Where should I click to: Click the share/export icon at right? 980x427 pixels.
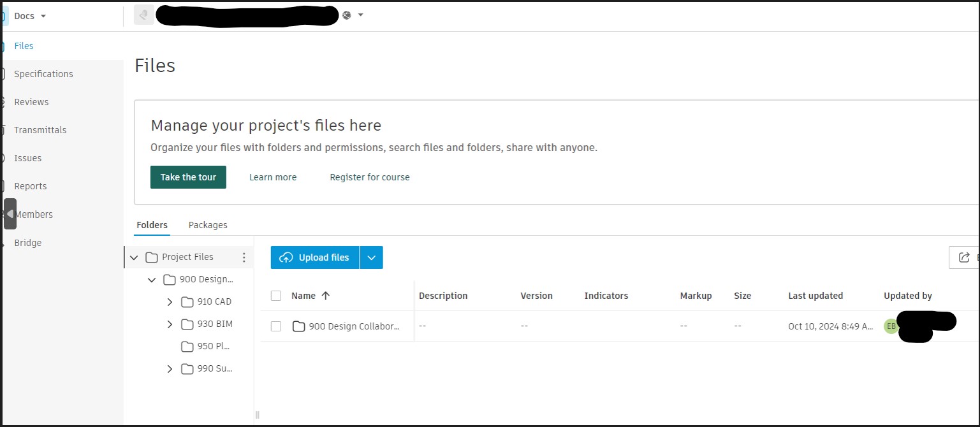(x=964, y=257)
